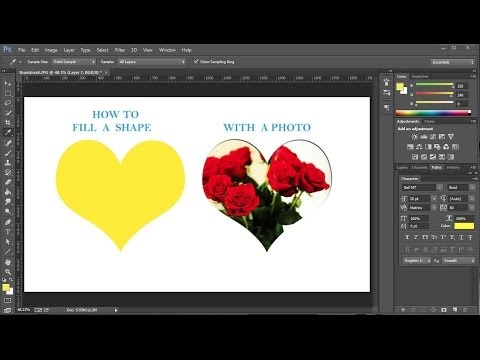Viewport: 480px width, 360px height.
Task: Select the Crop tool
Action: tap(8, 123)
